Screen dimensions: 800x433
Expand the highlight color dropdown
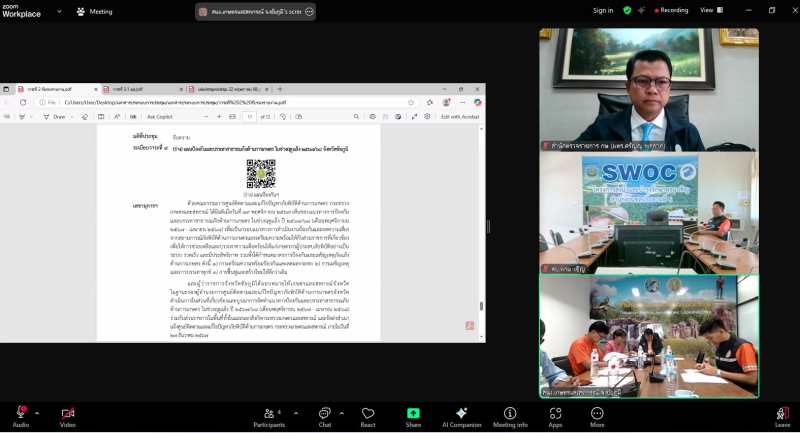tap(31, 117)
